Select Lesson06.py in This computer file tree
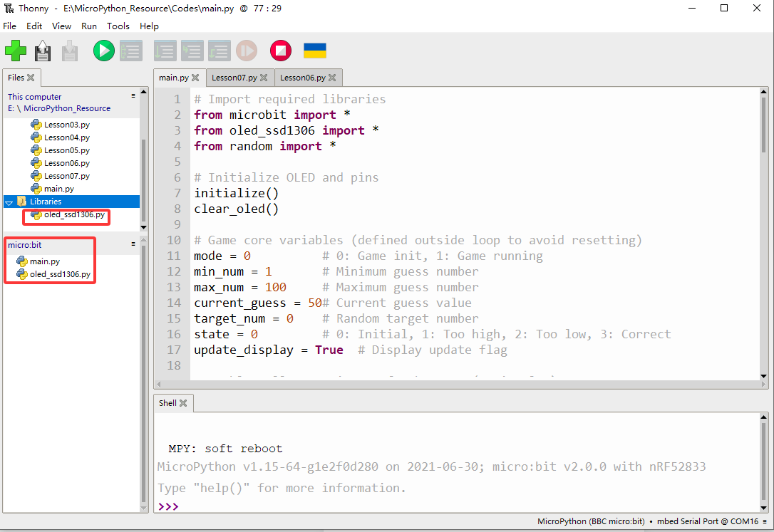Screen dimensions: 774x532 [67, 163]
